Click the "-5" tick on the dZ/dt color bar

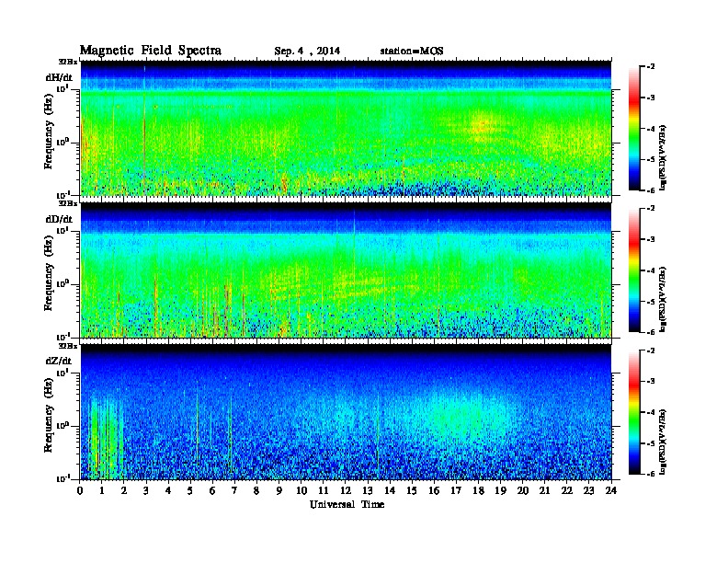click(x=651, y=443)
